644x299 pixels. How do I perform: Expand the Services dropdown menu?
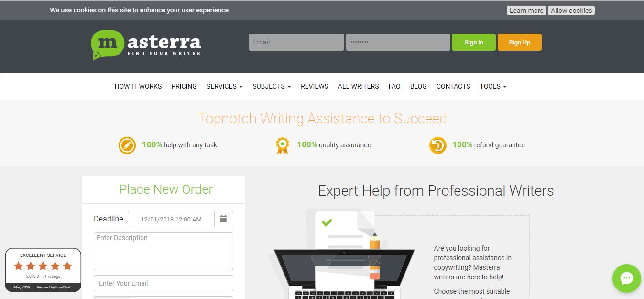(224, 86)
